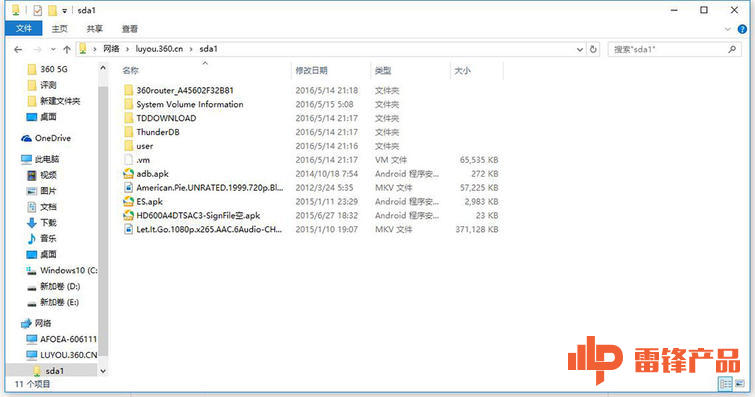Click sda1 in the address breadcrumb

[208, 49]
